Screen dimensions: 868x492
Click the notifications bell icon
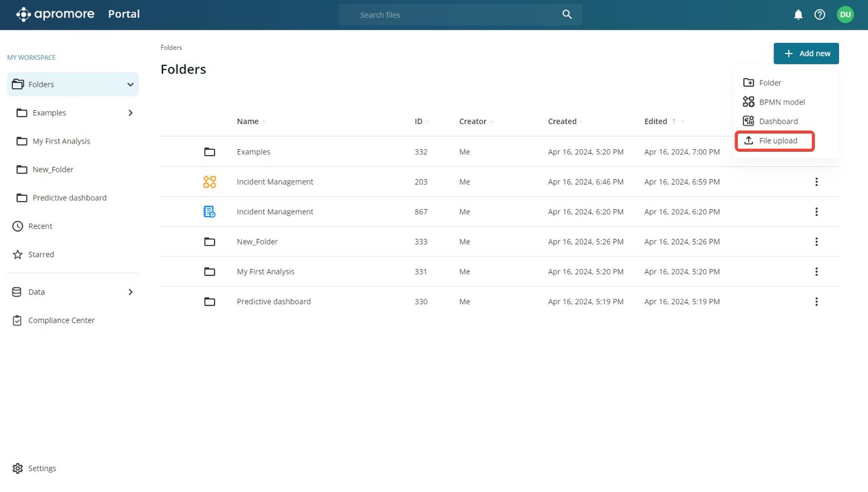point(798,14)
